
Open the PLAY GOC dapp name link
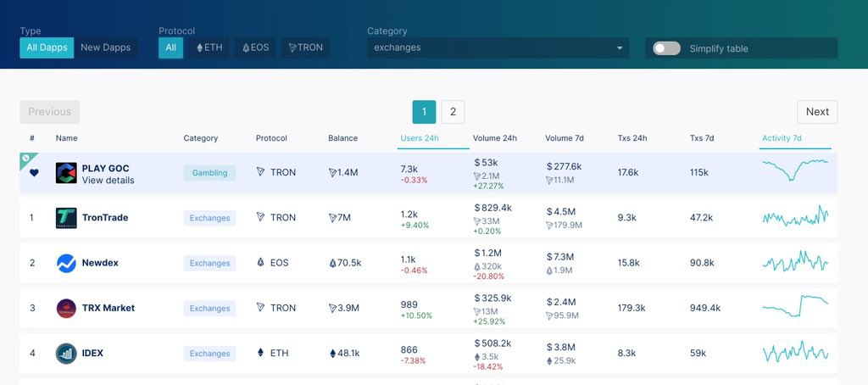106,168
